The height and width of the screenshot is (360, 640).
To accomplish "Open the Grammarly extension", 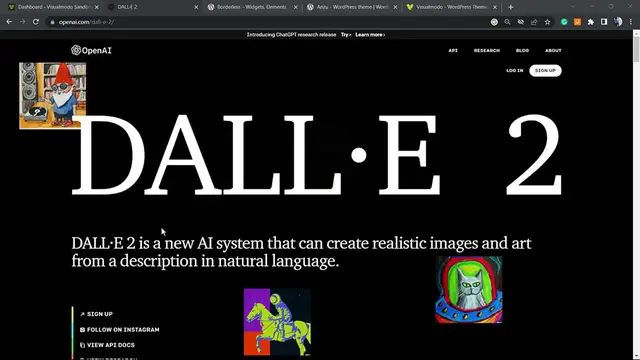I will [x=564, y=22].
